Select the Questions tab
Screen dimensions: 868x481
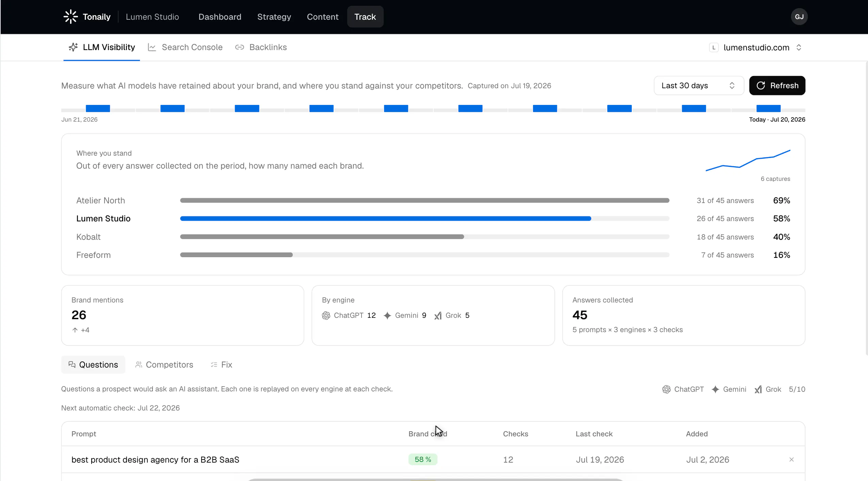[93, 364]
